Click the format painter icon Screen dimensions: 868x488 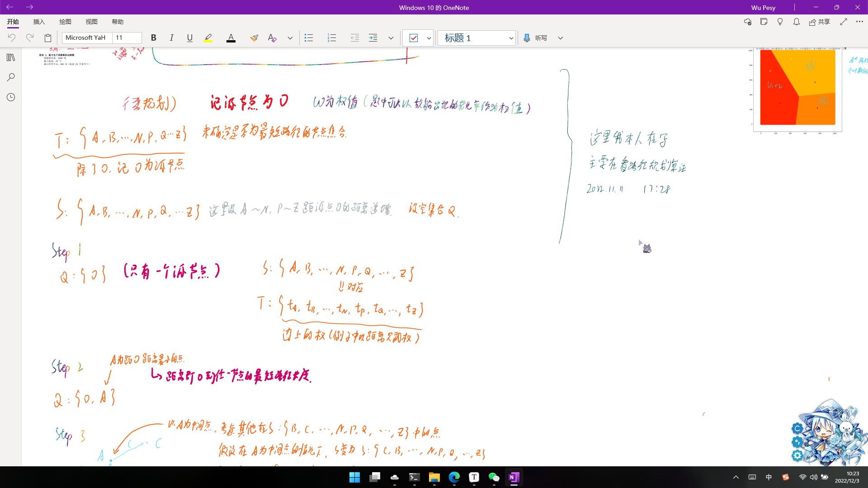tap(254, 38)
